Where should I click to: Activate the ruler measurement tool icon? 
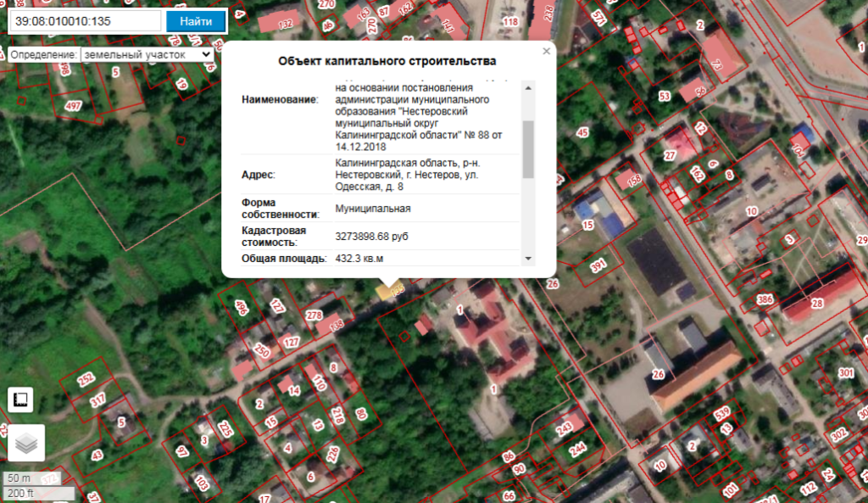[20, 400]
